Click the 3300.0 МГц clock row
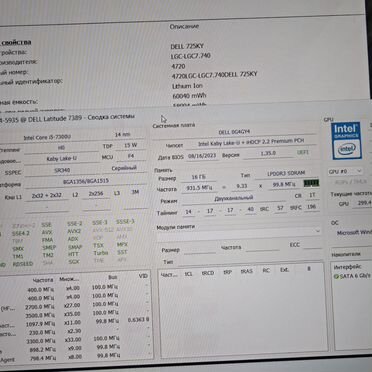372x372 pixels. [41, 341]
